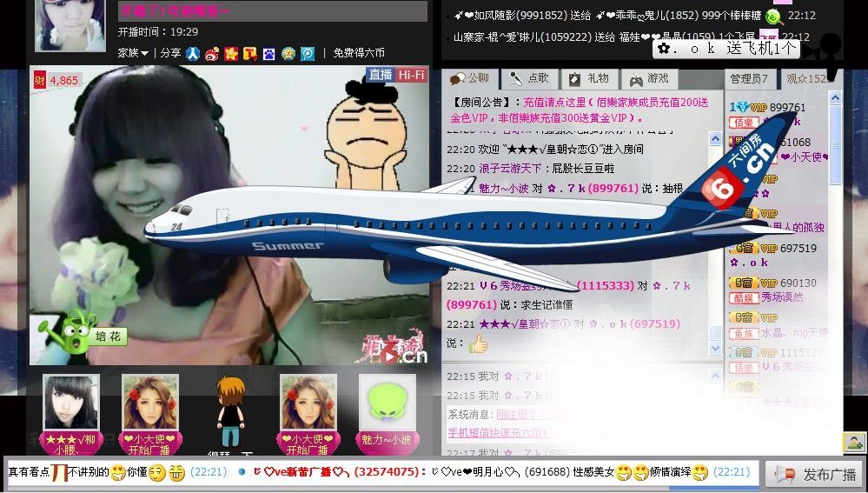The width and height of the screenshot is (868, 493).
Task: Select audience member 690130
Action: [x=798, y=283]
